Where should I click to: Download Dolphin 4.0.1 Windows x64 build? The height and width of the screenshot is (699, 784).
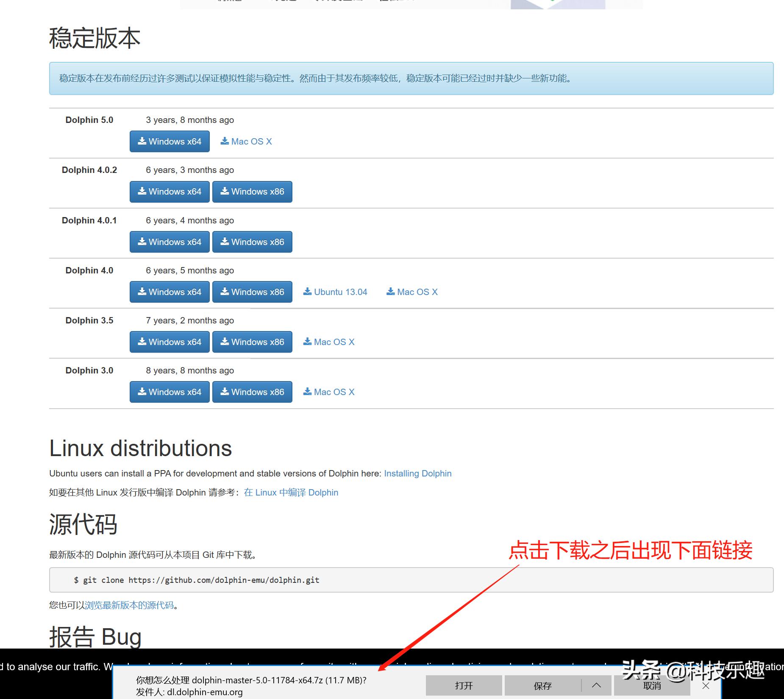click(169, 242)
